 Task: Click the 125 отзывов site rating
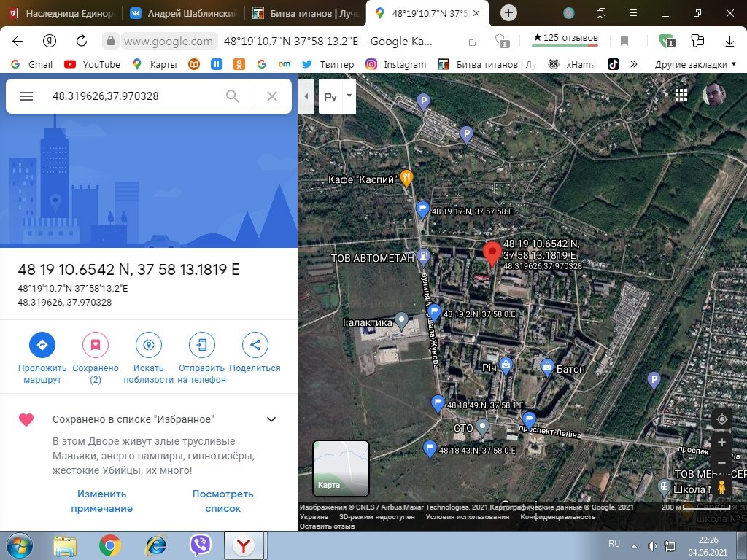tap(565, 38)
